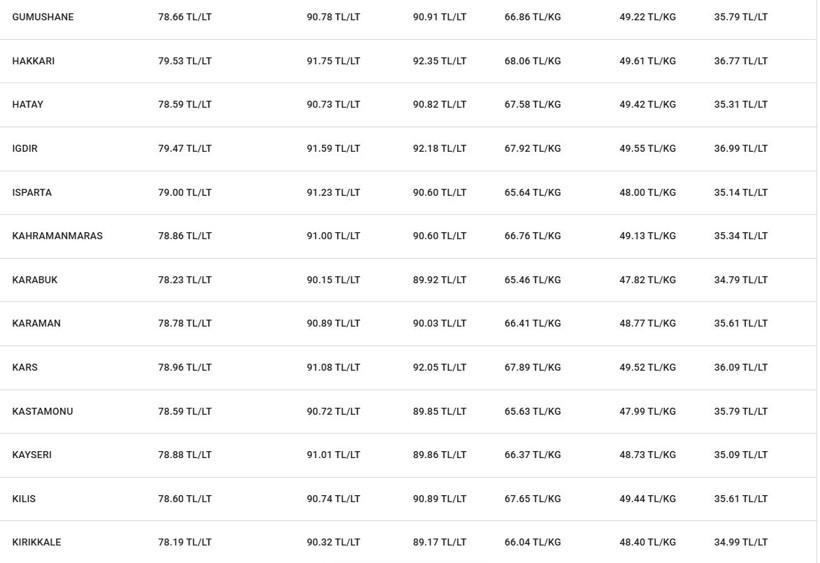
Task: Select HATAY's 78.59 TL/LT price
Action: click(x=185, y=105)
